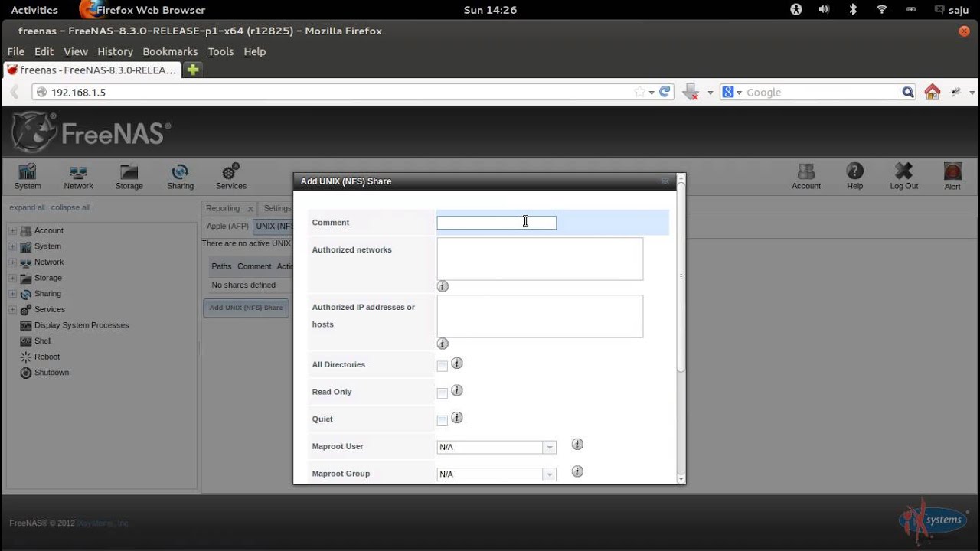Click the Firefox reload button
This screenshot has width=980, height=551.
665,92
